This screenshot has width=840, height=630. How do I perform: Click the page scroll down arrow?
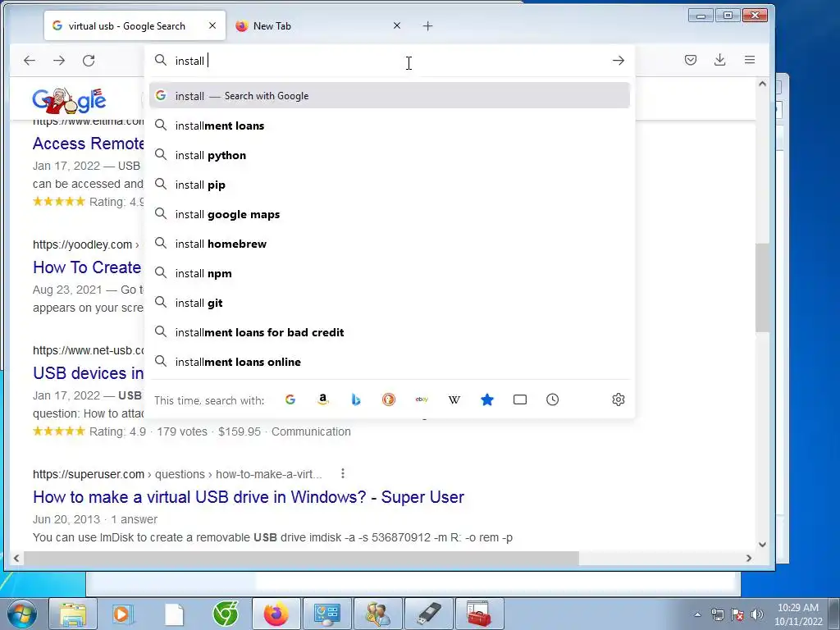(762, 545)
